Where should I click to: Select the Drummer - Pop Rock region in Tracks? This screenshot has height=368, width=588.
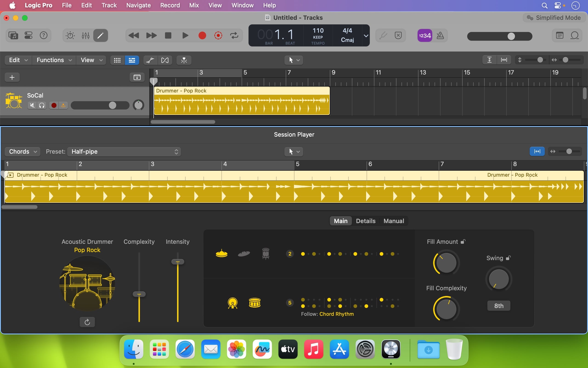point(242,101)
